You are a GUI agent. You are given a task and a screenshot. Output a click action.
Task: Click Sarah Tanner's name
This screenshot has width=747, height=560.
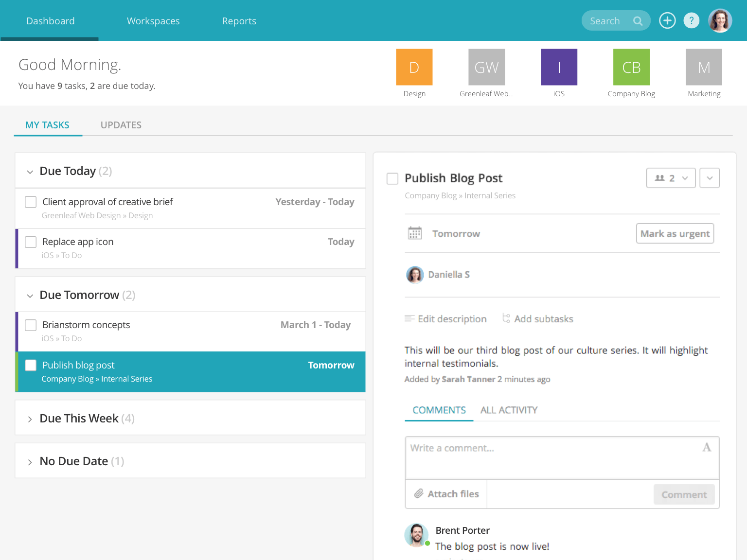tap(468, 379)
